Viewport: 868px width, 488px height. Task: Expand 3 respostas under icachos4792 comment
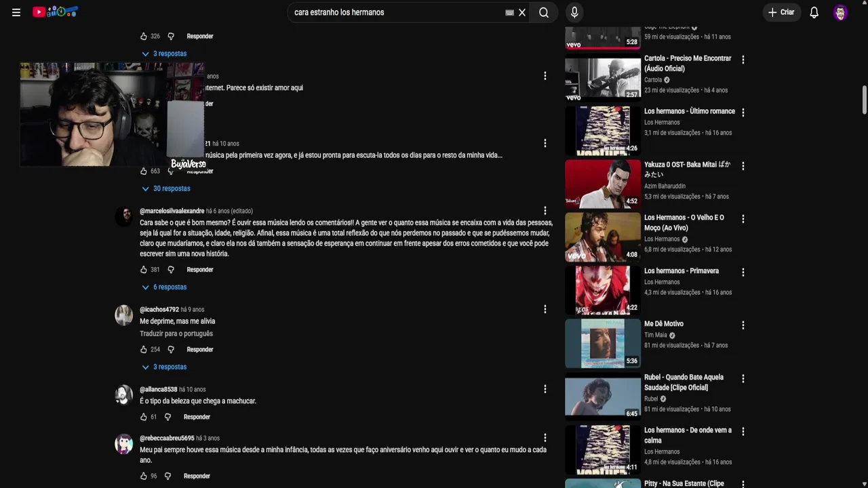(164, 367)
